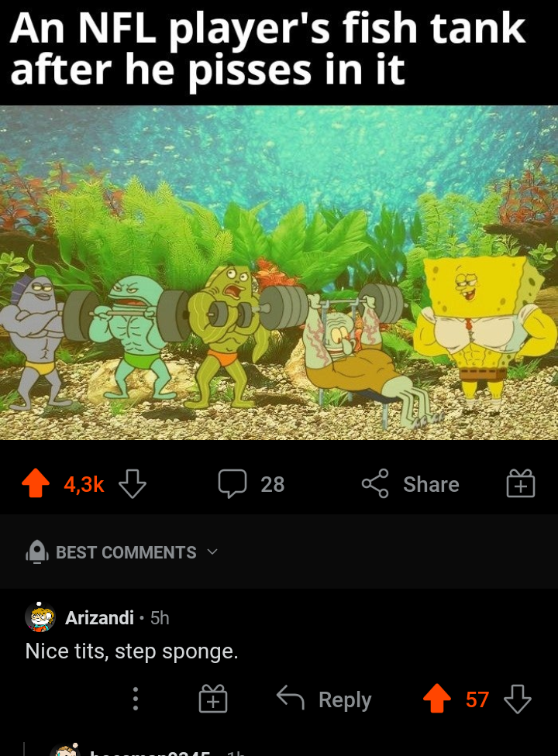The width and height of the screenshot is (558, 756).
Task: Downvote the comment next to 57
Action: click(518, 699)
